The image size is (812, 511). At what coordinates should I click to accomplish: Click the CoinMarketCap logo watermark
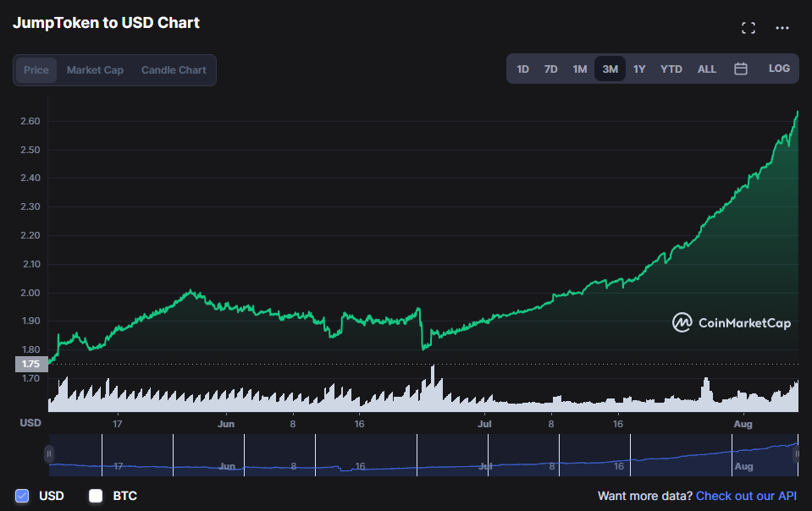pyautogui.click(x=732, y=322)
